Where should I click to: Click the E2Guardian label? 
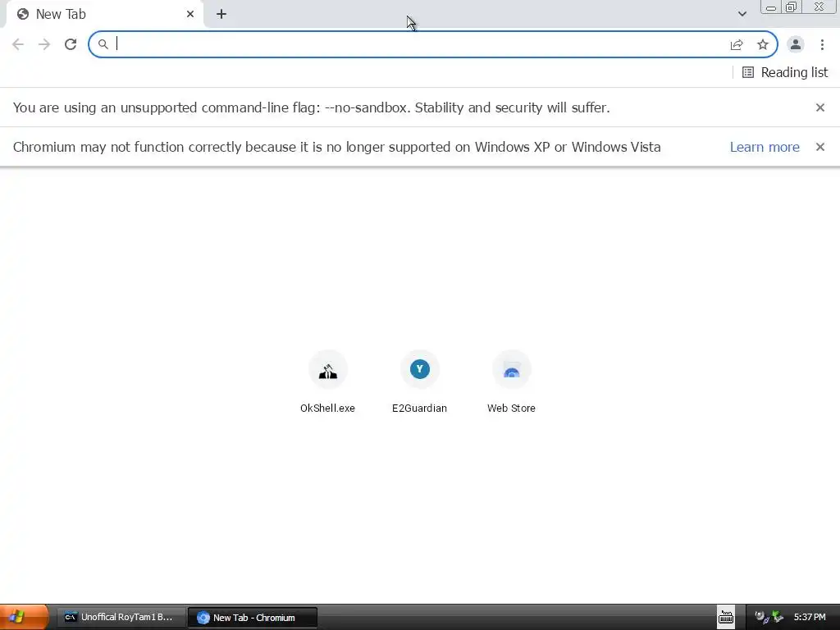(419, 409)
